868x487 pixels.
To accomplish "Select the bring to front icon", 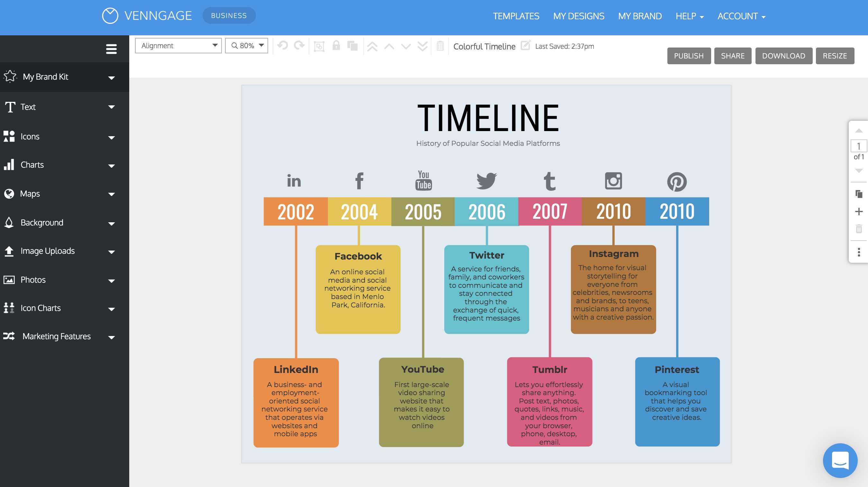I will pos(372,46).
